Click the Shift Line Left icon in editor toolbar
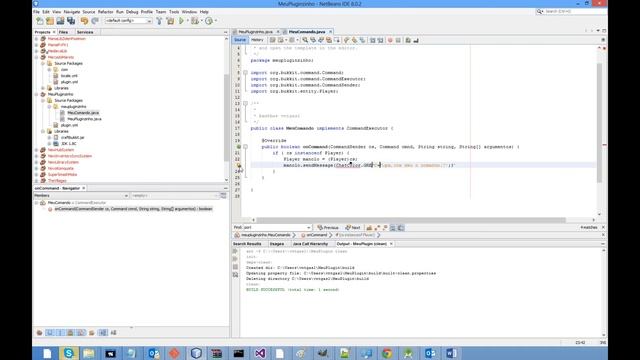This screenshot has width=640, height=360. tap(372, 40)
